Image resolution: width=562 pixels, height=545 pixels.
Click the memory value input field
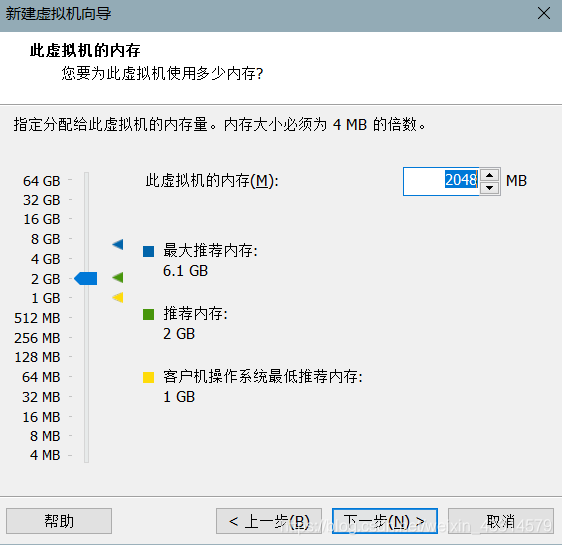441,181
